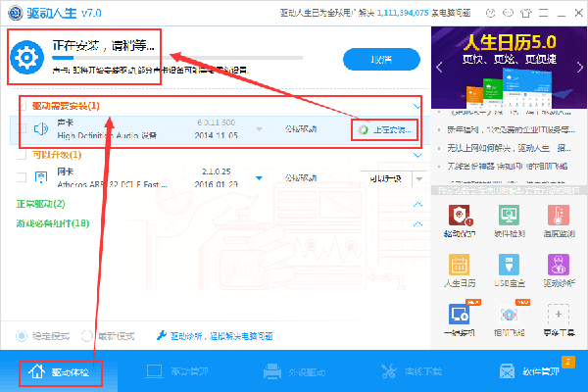588x392 pixels.
Task: Click the 可以升级 button for 网卡
Action: tap(386, 179)
